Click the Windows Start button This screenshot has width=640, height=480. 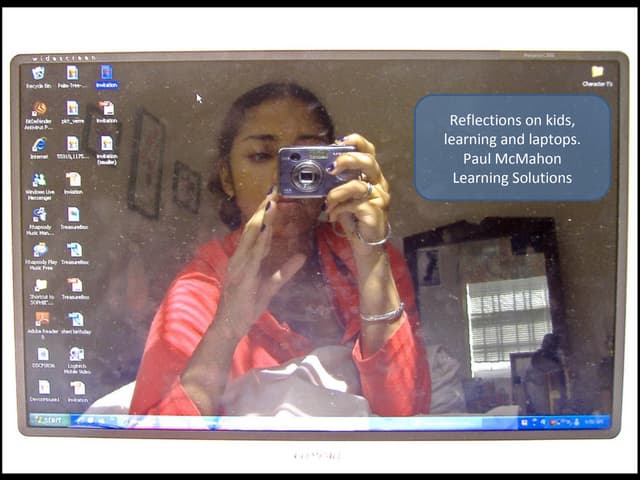(x=49, y=421)
